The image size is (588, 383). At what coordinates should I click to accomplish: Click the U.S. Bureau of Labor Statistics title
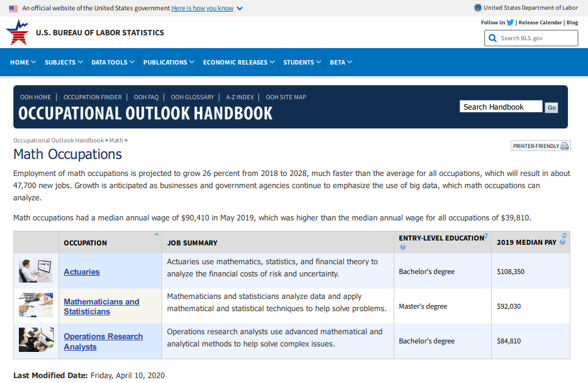(100, 33)
